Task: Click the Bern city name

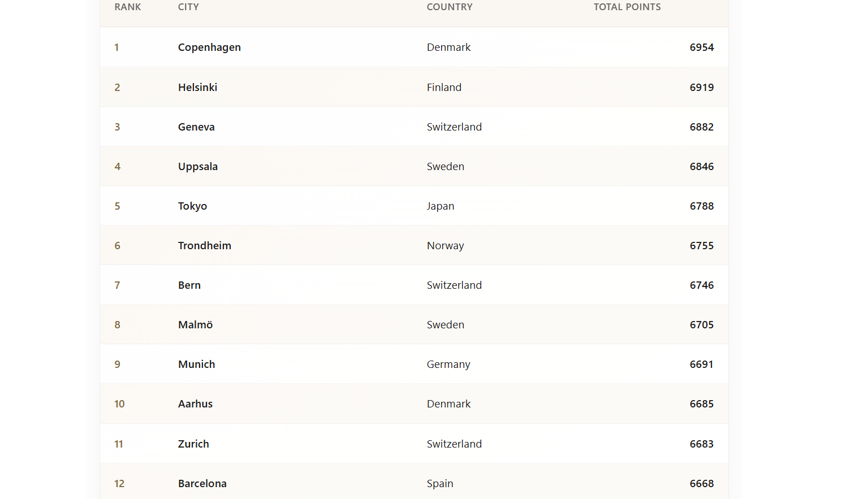Action: click(x=189, y=285)
